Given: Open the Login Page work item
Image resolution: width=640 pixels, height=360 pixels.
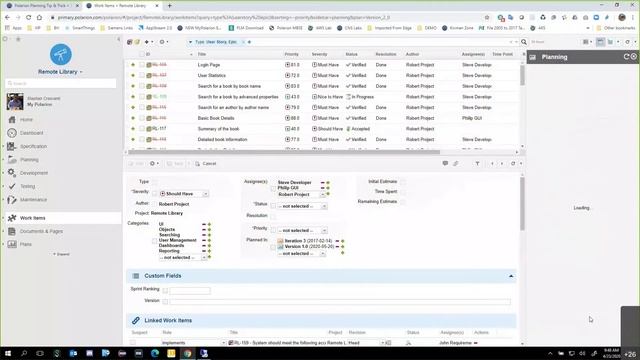Looking at the screenshot, I should [209, 65].
